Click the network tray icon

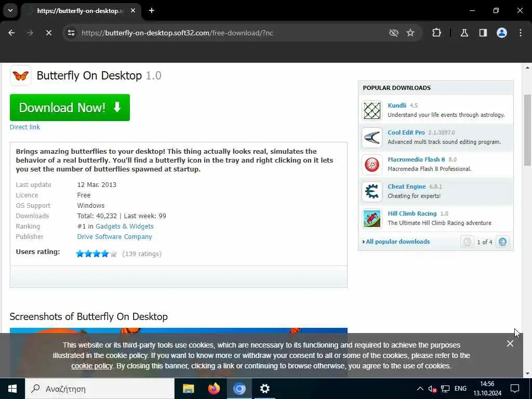coord(445,389)
